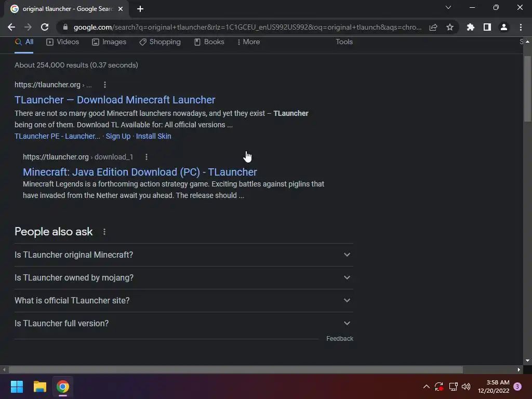Open People also ask options menu
The width and height of the screenshot is (532, 399).
tap(104, 232)
